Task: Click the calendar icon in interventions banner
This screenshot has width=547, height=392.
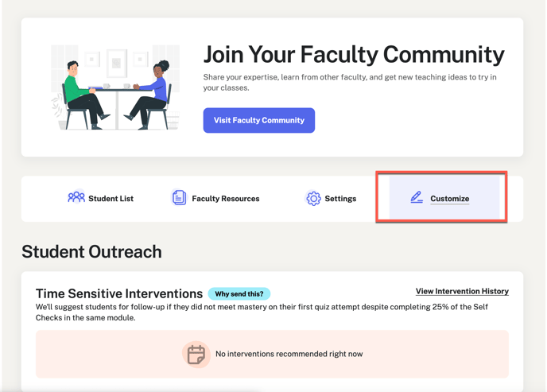Action: click(x=196, y=355)
